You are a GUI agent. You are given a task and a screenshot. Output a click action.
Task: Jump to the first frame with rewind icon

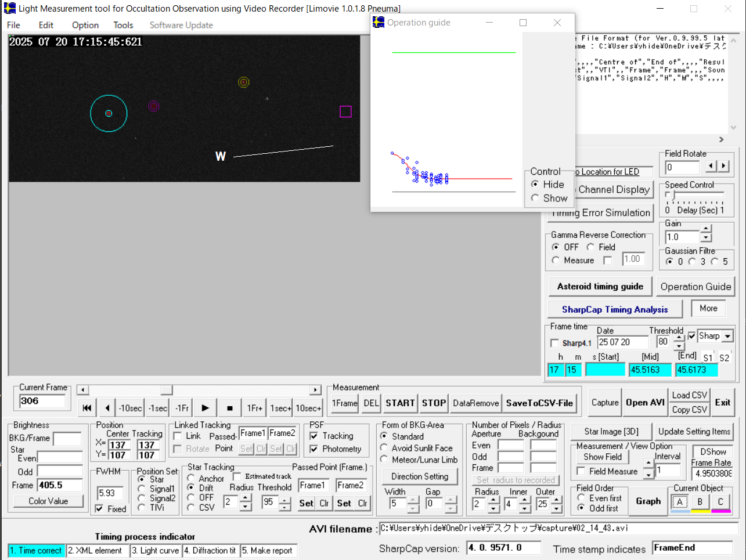(x=87, y=408)
